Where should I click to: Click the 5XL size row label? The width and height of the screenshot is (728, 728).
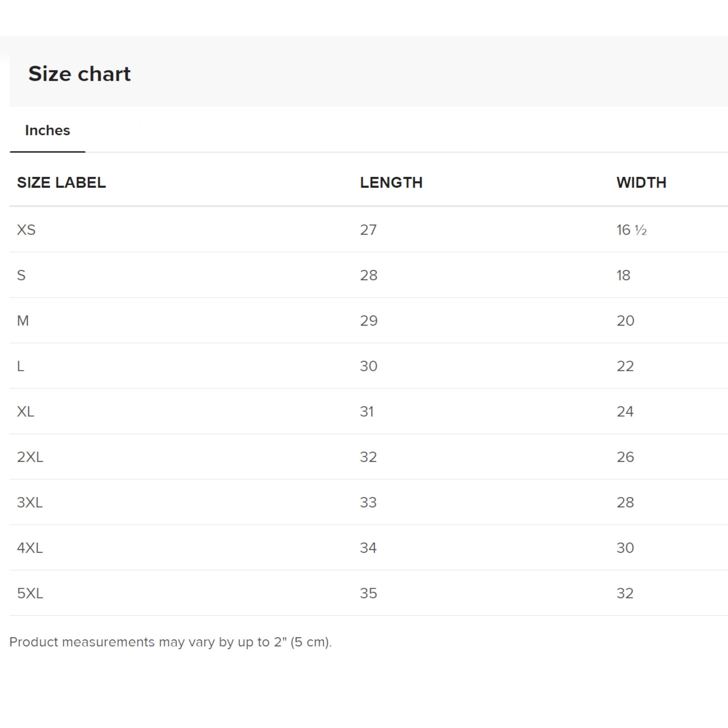(30, 593)
